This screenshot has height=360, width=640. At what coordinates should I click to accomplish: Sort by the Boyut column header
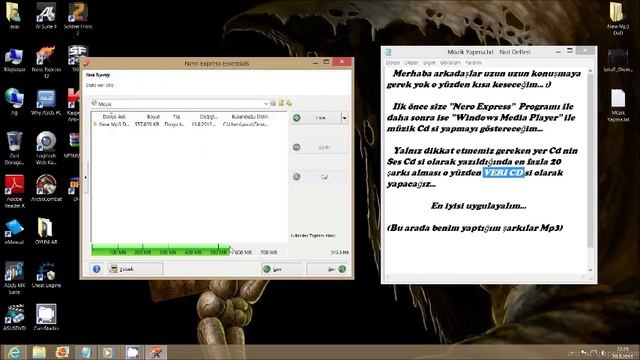click(153, 117)
